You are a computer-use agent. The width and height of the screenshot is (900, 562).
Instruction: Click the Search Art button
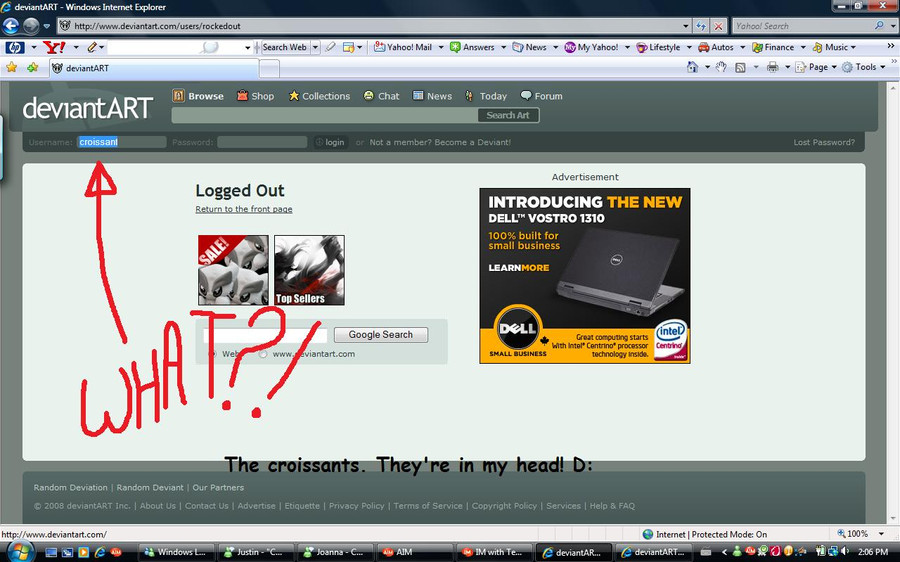508,115
